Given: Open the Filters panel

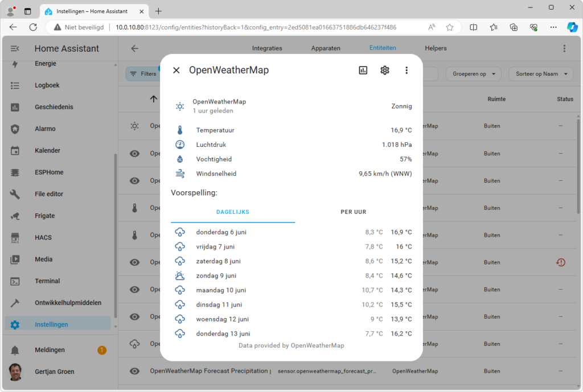Looking at the screenshot, I should [143, 74].
